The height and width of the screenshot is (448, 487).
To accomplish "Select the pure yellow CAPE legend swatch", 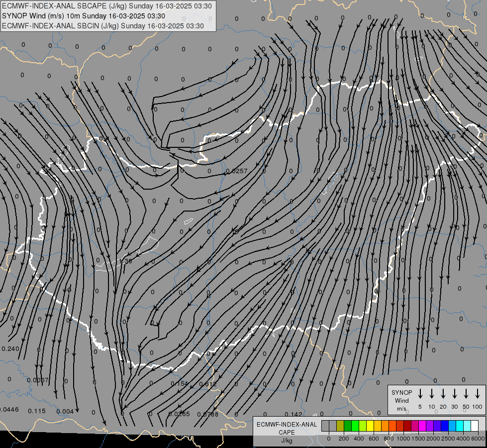I will click(x=370, y=426).
